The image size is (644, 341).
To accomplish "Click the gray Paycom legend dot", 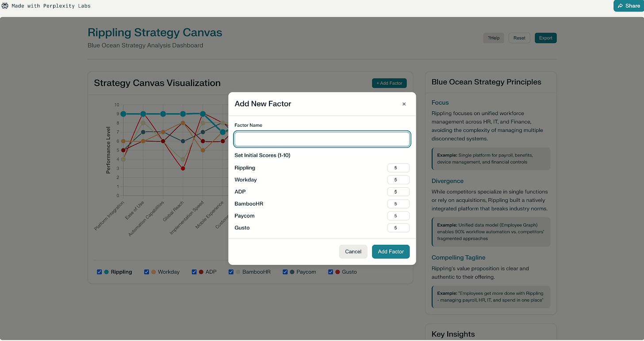I will [293, 272].
